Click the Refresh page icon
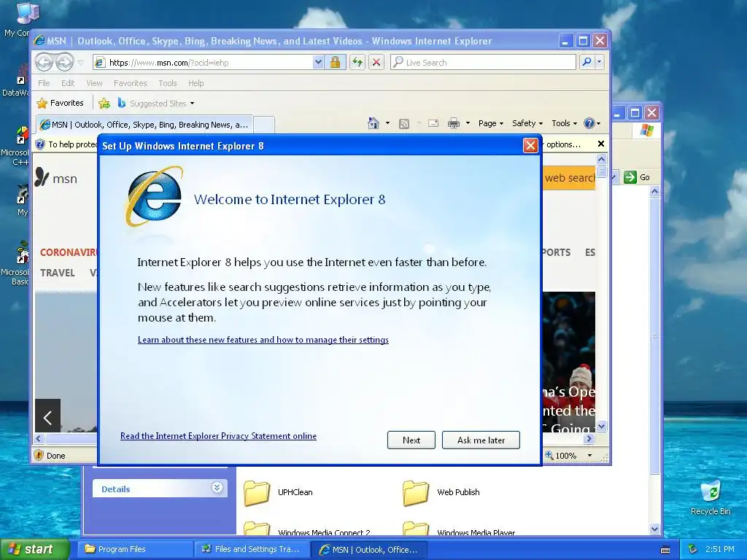This screenshot has width=747, height=560. tap(357, 63)
